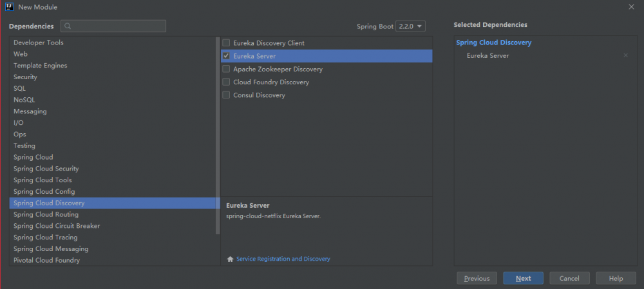644x289 pixels.
Task: Select the Spring Cloud Routing category
Action: point(46,214)
